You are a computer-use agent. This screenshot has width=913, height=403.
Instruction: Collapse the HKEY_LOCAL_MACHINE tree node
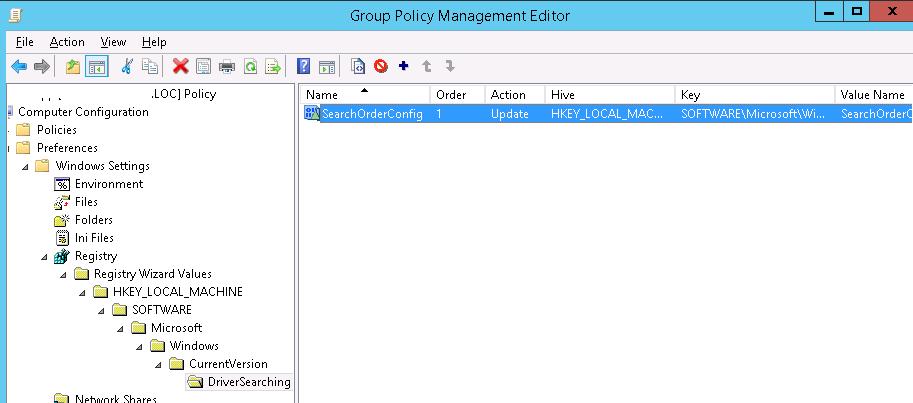click(82, 292)
